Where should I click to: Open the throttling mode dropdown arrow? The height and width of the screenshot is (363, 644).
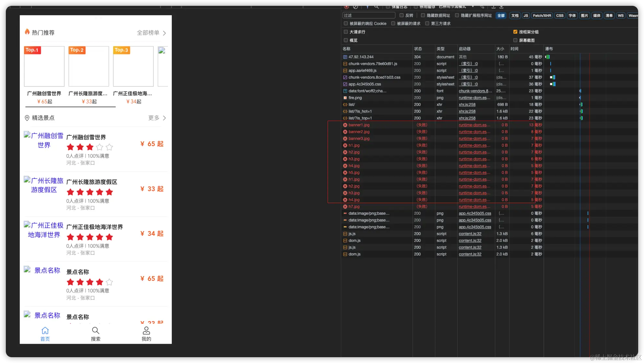point(473,7)
